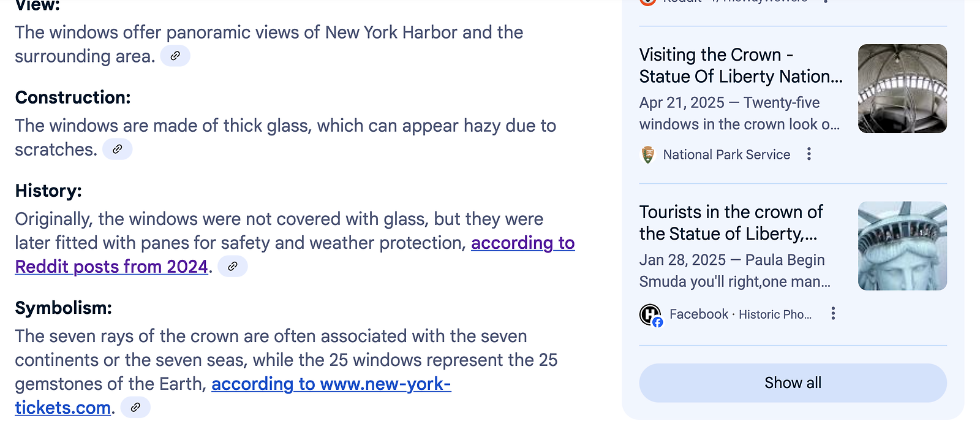Click the National Park Service source name

(726, 154)
